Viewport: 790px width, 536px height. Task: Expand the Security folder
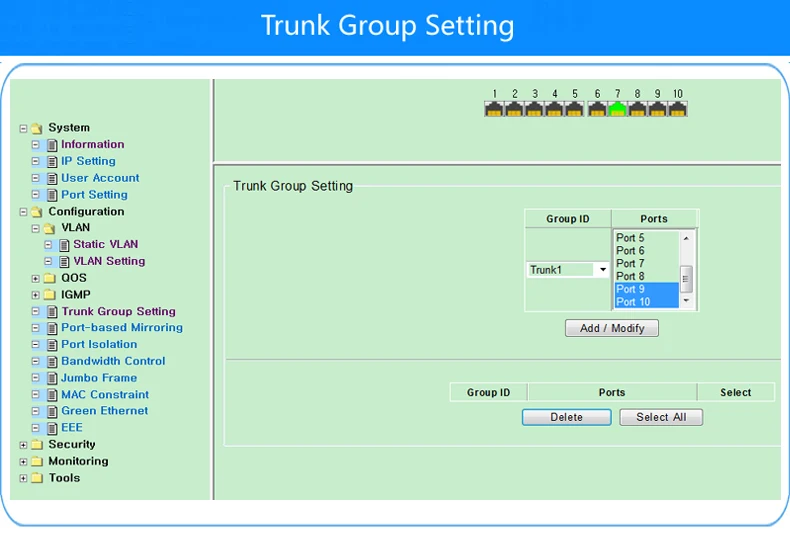click(x=23, y=445)
